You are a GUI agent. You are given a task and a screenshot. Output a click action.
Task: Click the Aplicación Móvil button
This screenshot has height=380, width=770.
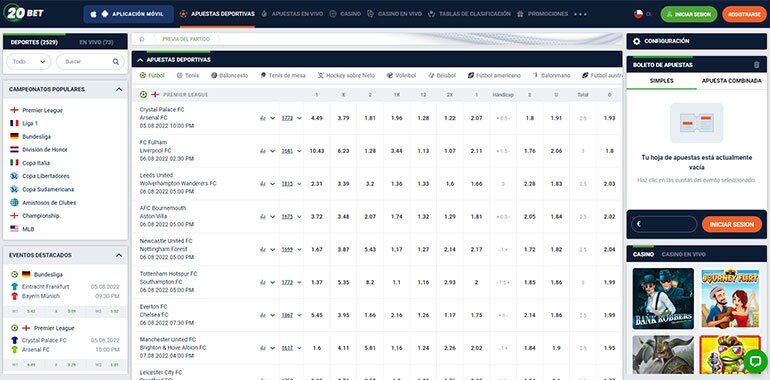128,14
